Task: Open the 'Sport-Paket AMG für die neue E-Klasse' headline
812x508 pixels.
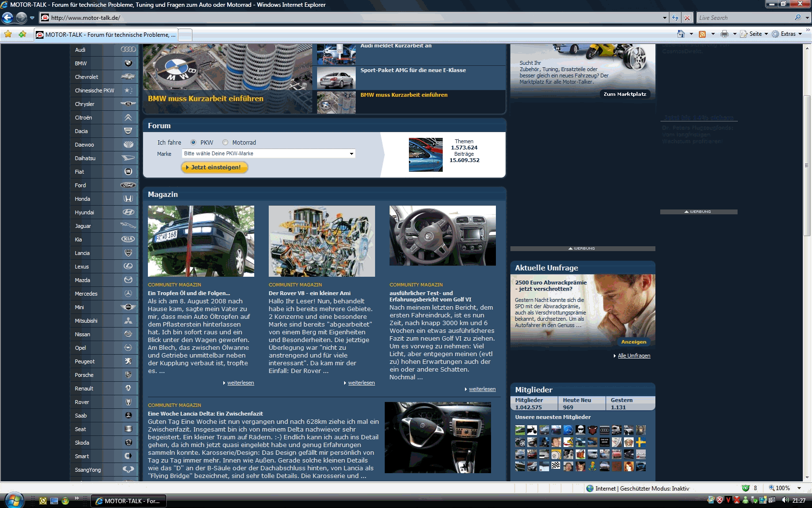Action: coord(413,70)
